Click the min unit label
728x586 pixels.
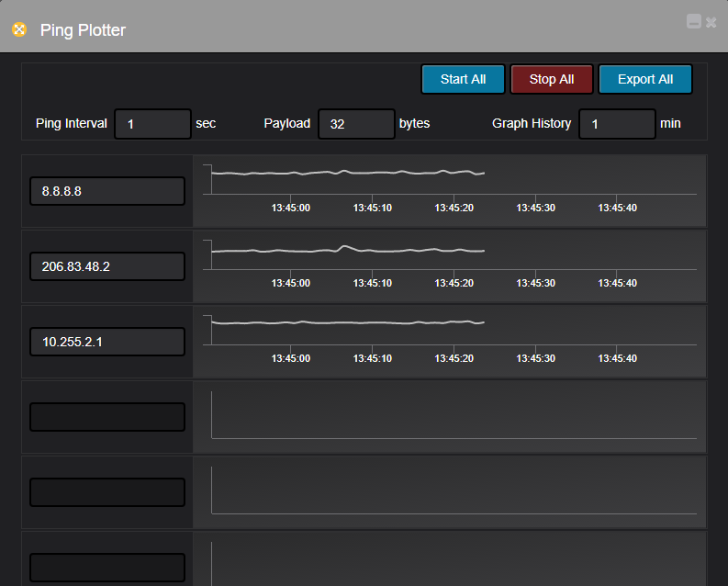pos(670,123)
